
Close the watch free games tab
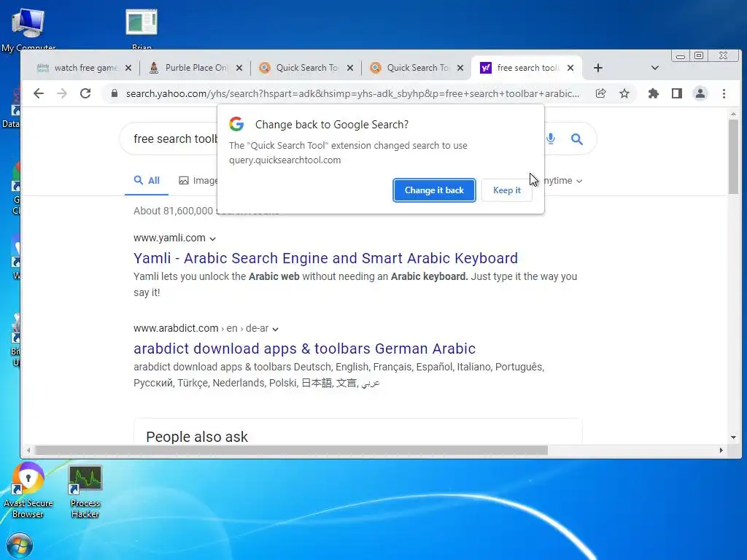(x=128, y=68)
